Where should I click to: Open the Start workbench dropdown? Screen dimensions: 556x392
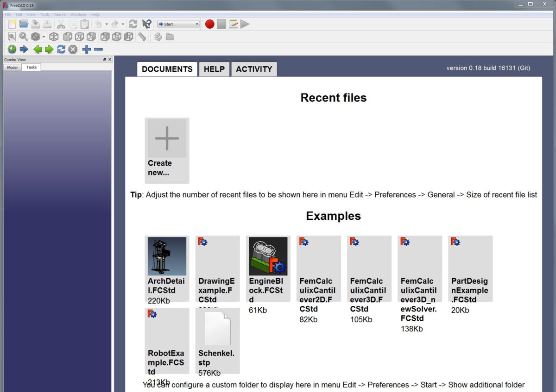[178, 24]
